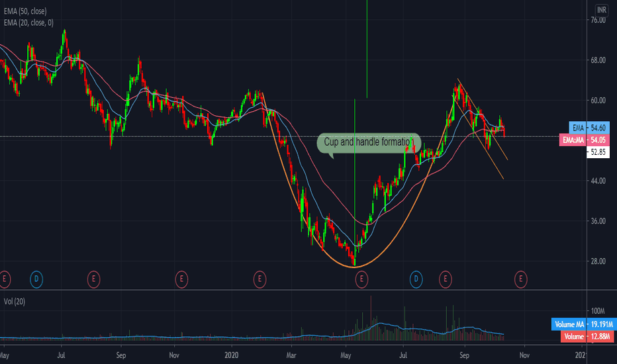Open the rightmost earnings E marker near Nov 2020

[520, 279]
